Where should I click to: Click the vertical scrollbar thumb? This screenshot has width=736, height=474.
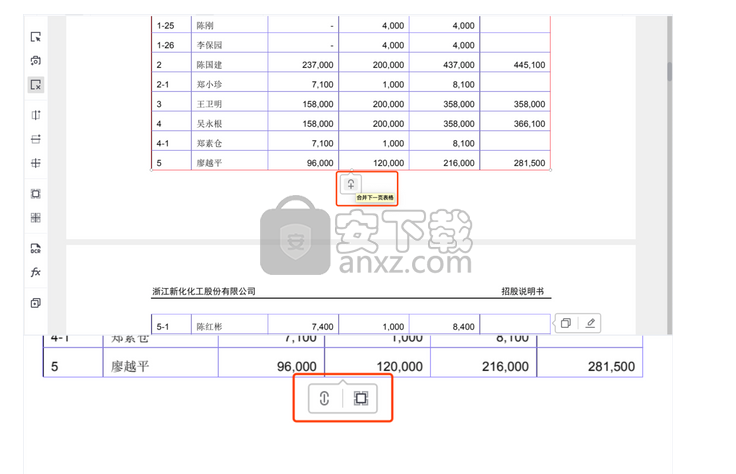pos(669,71)
